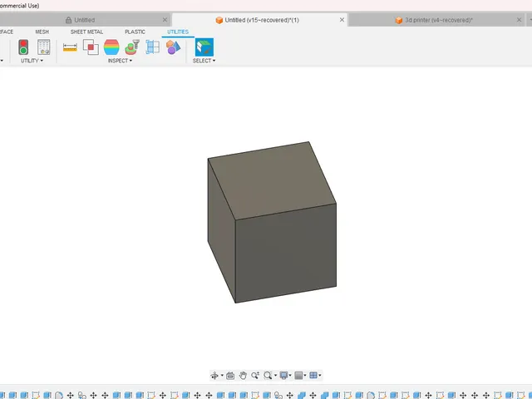The image size is (532, 399).
Task: Switch to the MESH ribbon tab
Action: 42,32
